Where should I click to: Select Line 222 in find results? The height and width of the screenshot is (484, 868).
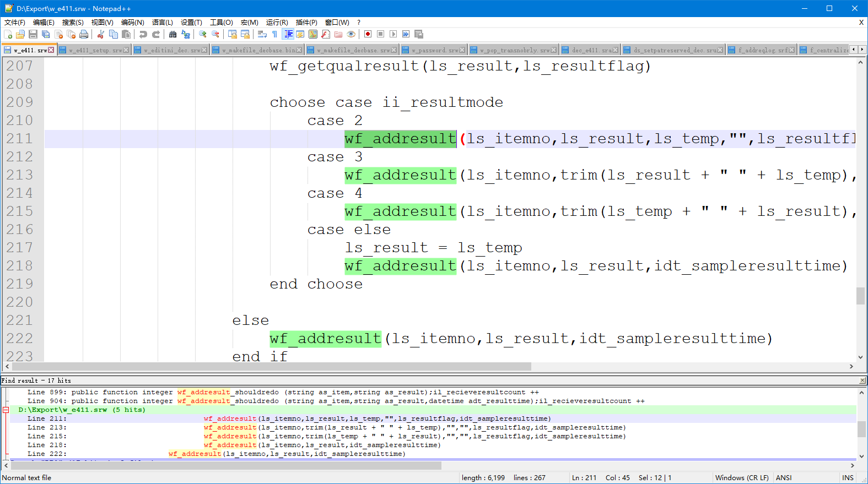click(x=433, y=454)
